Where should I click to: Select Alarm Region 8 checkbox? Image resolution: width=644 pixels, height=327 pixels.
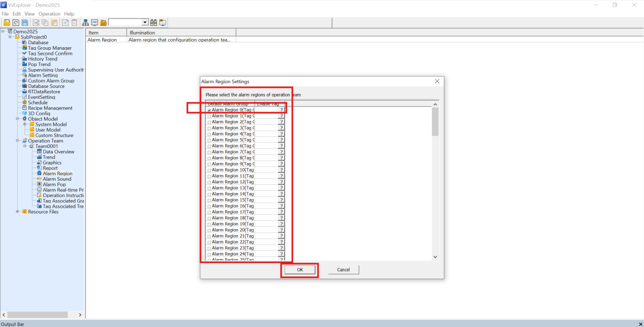pyautogui.click(x=209, y=158)
